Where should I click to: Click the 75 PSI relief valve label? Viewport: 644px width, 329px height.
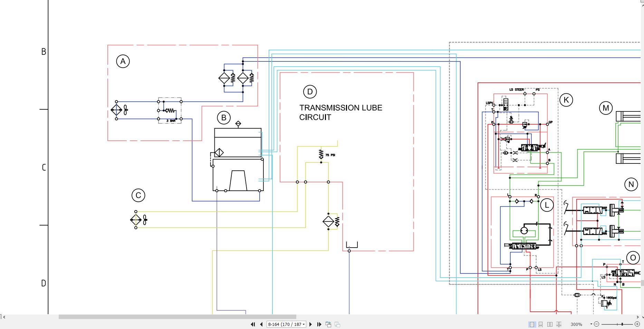[330, 155]
